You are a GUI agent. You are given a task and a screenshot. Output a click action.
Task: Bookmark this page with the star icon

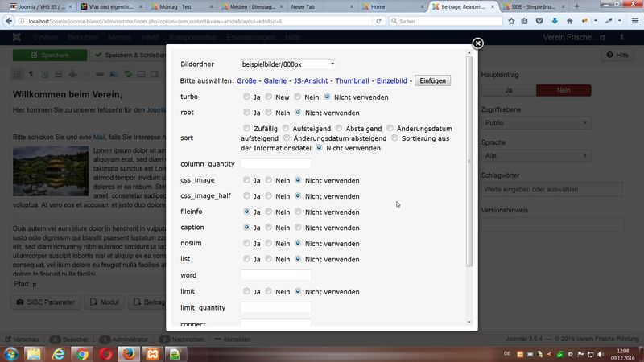(511, 21)
